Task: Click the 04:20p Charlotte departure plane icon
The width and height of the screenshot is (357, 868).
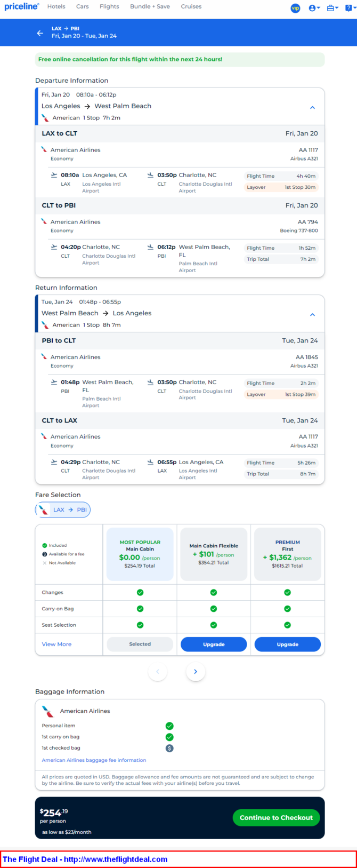Action: (54, 247)
